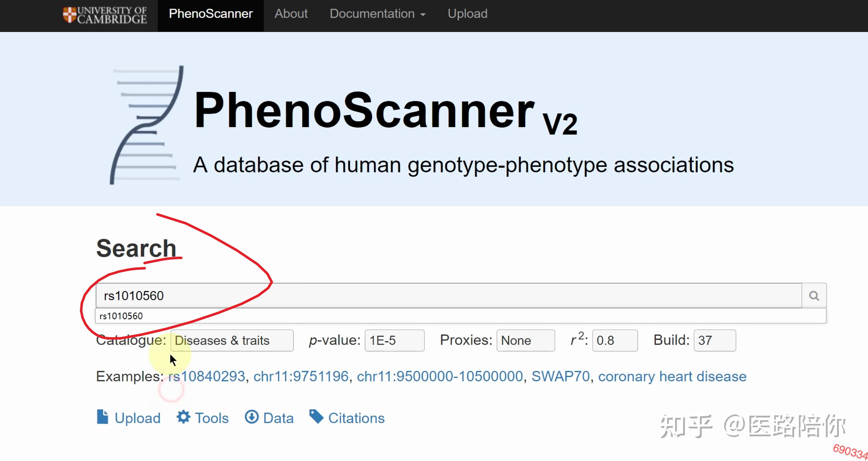
Task: Click the Citations tag icon
Action: click(x=316, y=417)
